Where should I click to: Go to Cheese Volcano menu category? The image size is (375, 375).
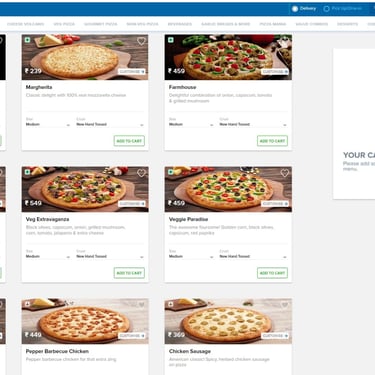pos(26,24)
